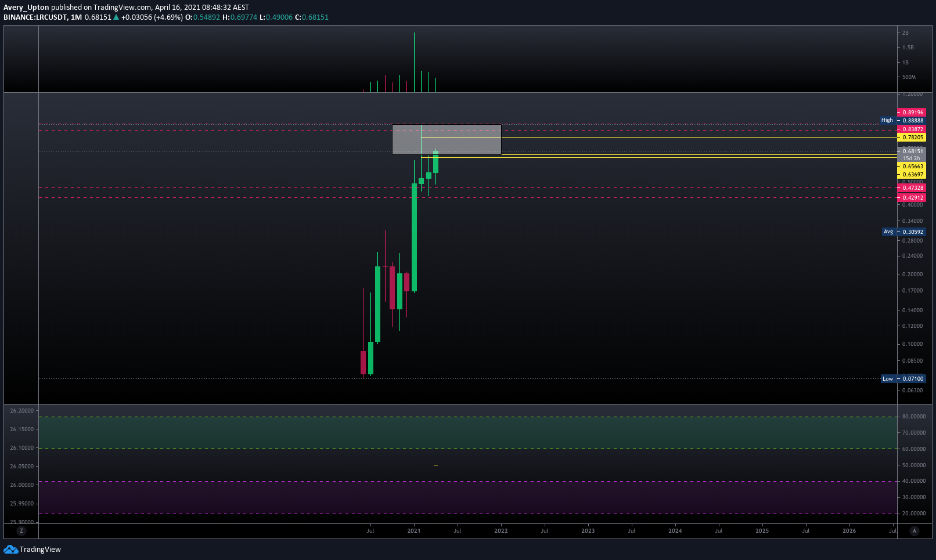Open the TradingView wordmark link

[40, 550]
